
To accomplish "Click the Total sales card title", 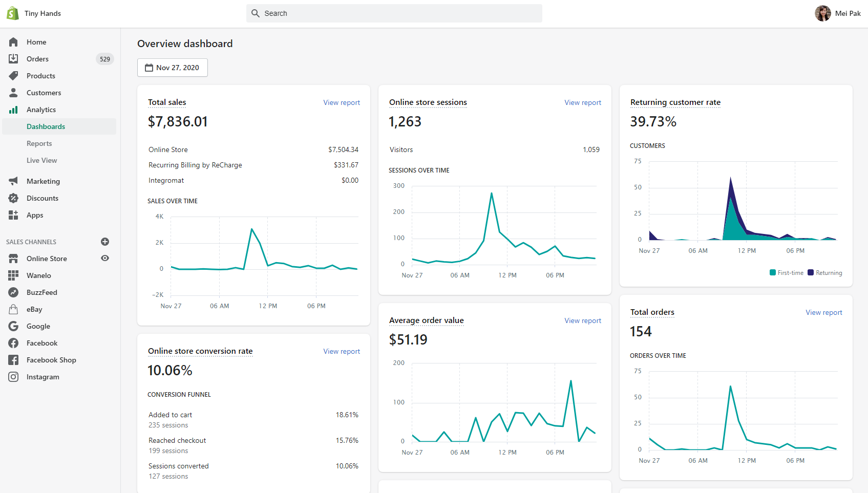I will coord(167,102).
